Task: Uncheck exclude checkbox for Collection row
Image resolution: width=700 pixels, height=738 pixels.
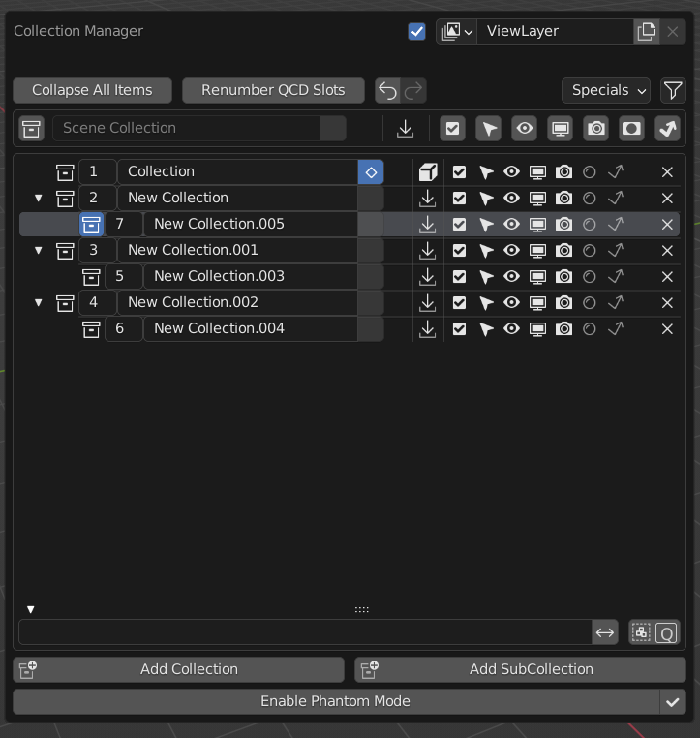Action: click(459, 171)
